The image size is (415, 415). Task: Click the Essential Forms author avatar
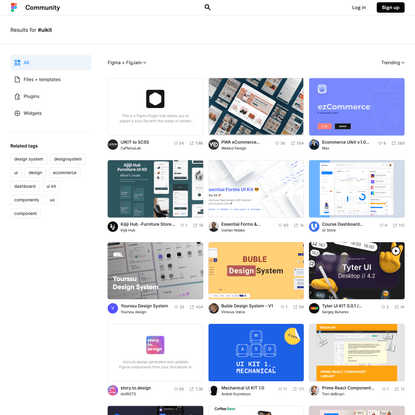[x=214, y=227]
